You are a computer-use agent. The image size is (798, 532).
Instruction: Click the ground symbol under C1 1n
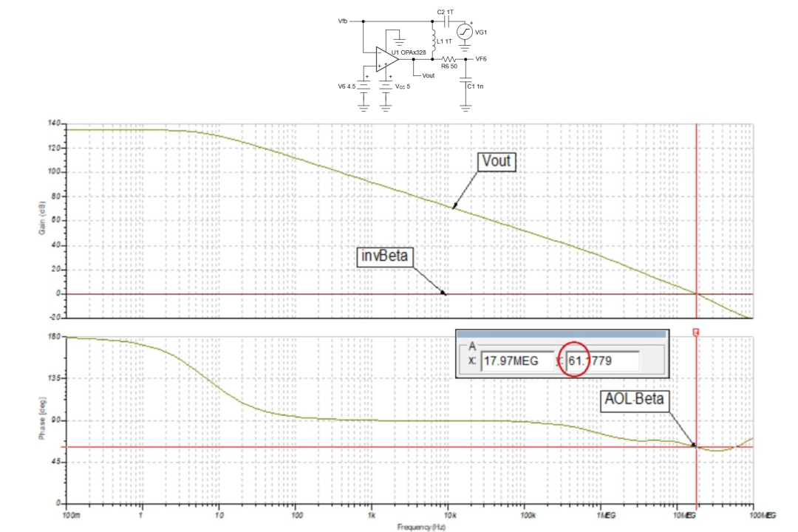tap(465, 107)
